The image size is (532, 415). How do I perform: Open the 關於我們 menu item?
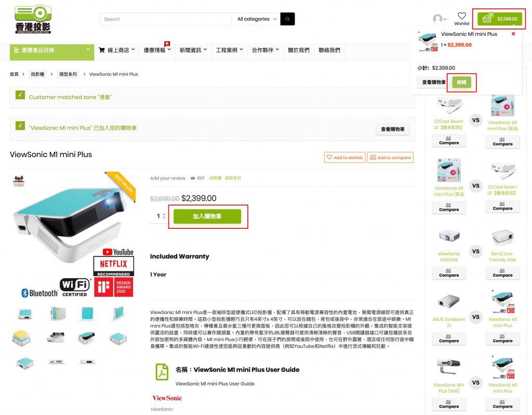point(299,50)
